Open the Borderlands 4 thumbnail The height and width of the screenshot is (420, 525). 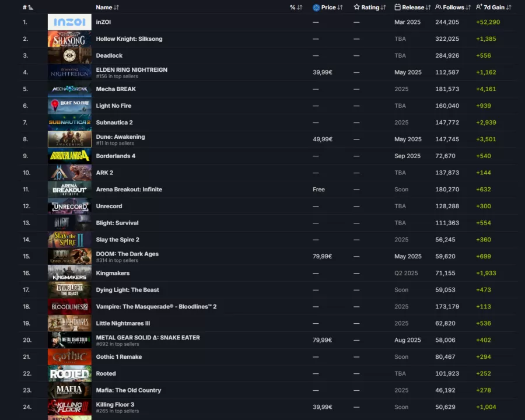pos(69,156)
